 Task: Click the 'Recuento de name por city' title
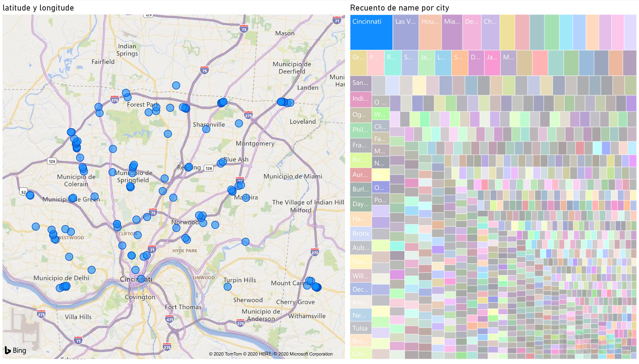tap(399, 8)
